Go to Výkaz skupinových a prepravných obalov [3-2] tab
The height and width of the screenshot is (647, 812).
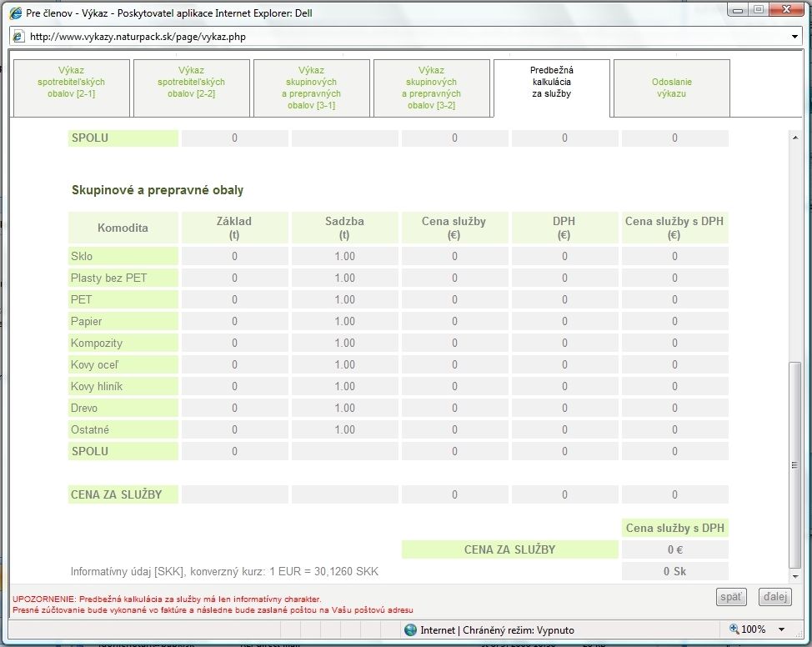click(431, 88)
